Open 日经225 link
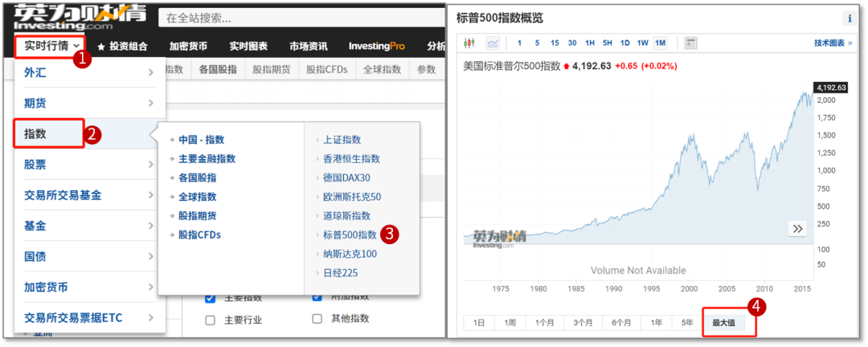Viewport: 868px width, 347px height. 341,273
